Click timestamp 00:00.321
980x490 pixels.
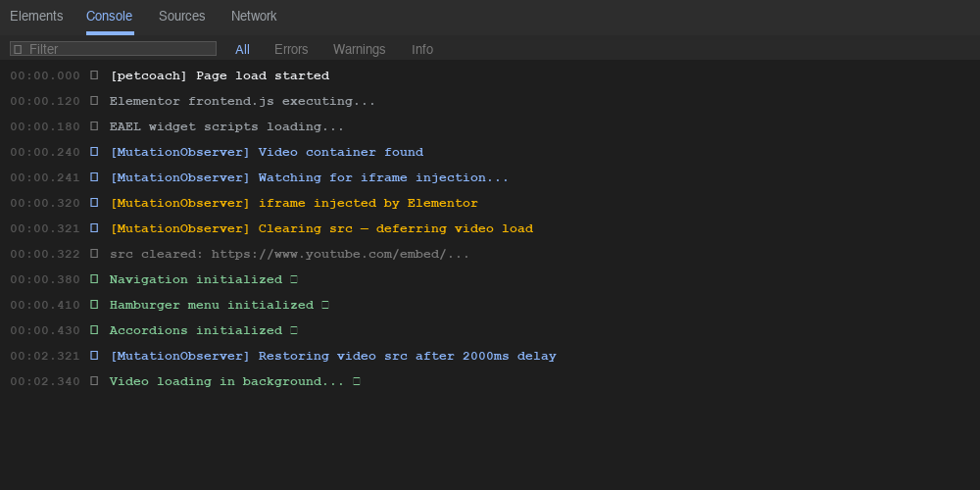pos(45,228)
